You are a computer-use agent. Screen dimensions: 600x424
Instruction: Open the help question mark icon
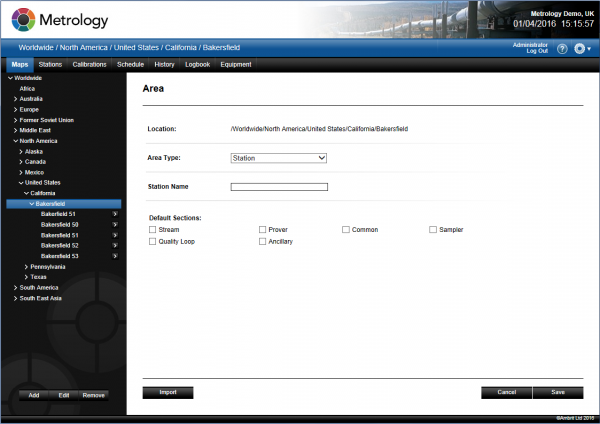(562, 49)
